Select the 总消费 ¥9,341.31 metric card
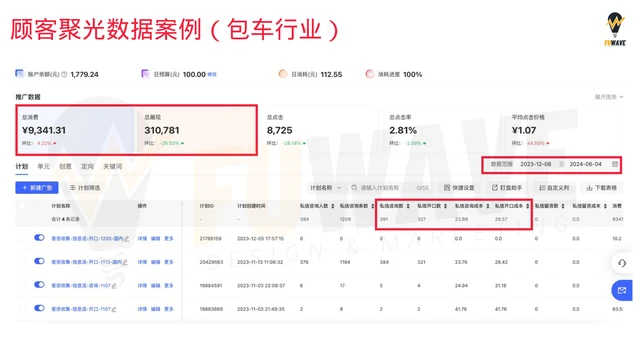The height and width of the screenshot is (360, 640). pos(76,130)
